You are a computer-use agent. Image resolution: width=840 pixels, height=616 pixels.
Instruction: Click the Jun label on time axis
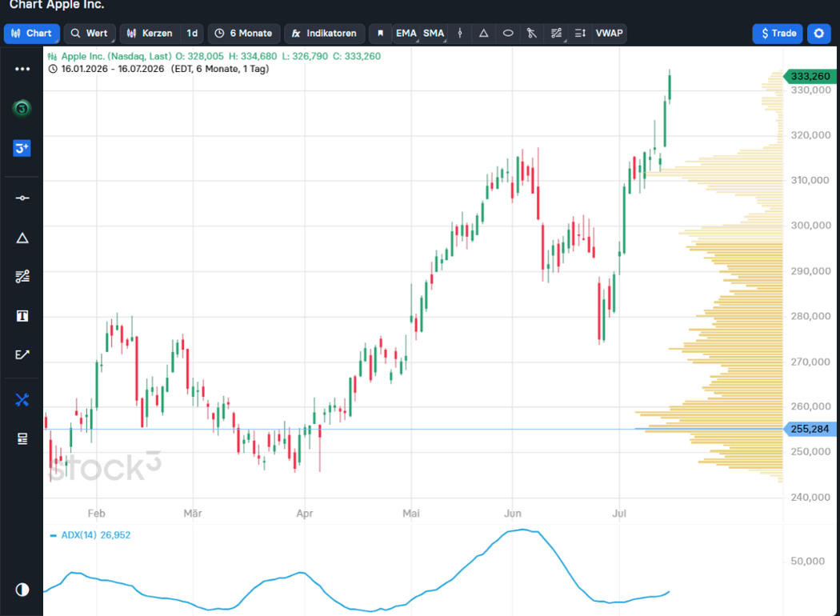click(x=513, y=513)
